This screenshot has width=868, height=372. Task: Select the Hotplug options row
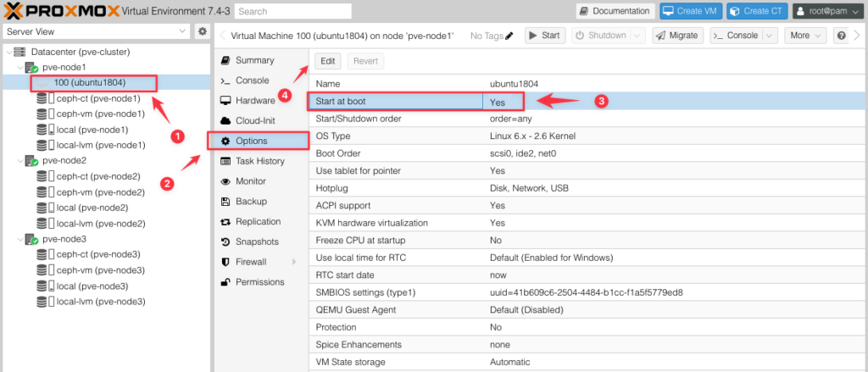coord(588,188)
